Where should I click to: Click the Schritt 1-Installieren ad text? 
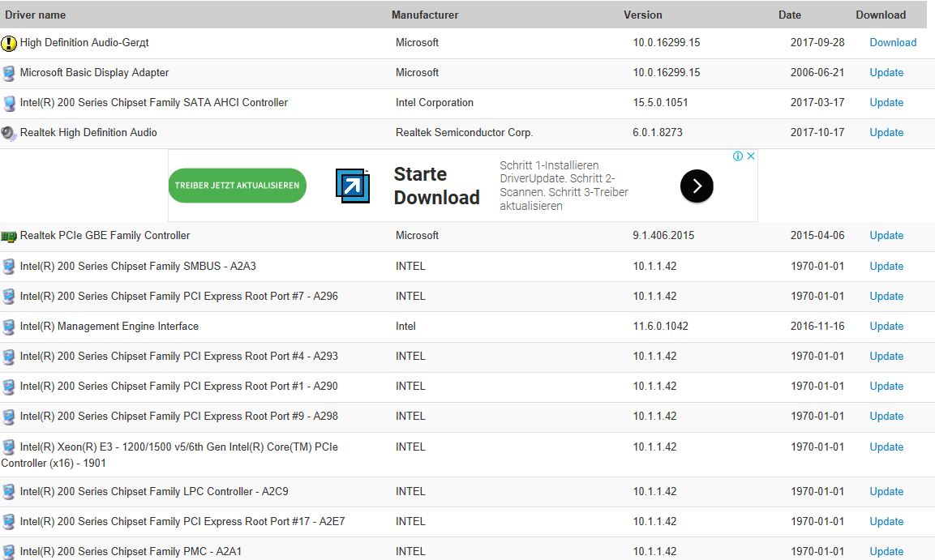tap(564, 186)
